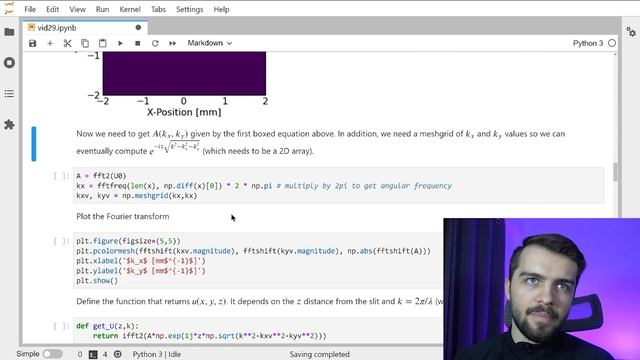Viewport: 640px width, 360px height.
Task: Open the Tabs menu
Action: [158, 9]
